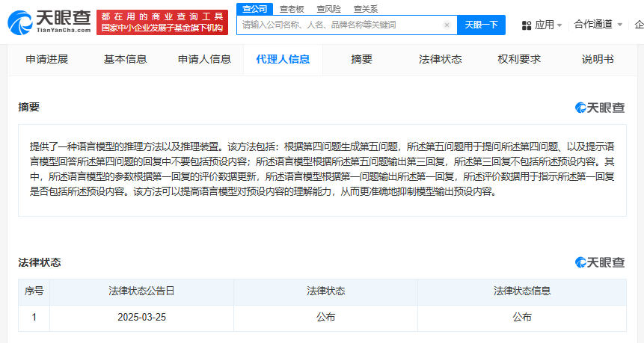Open the red promotional banner
Screen dimensions: 644x343
pos(162,22)
